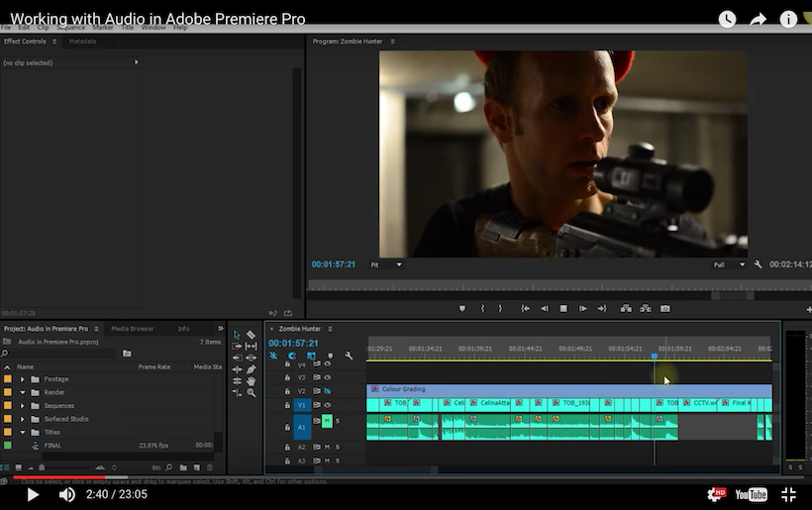812x510 pixels.
Task: Click Go to In point button
Action: (x=525, y=309)
